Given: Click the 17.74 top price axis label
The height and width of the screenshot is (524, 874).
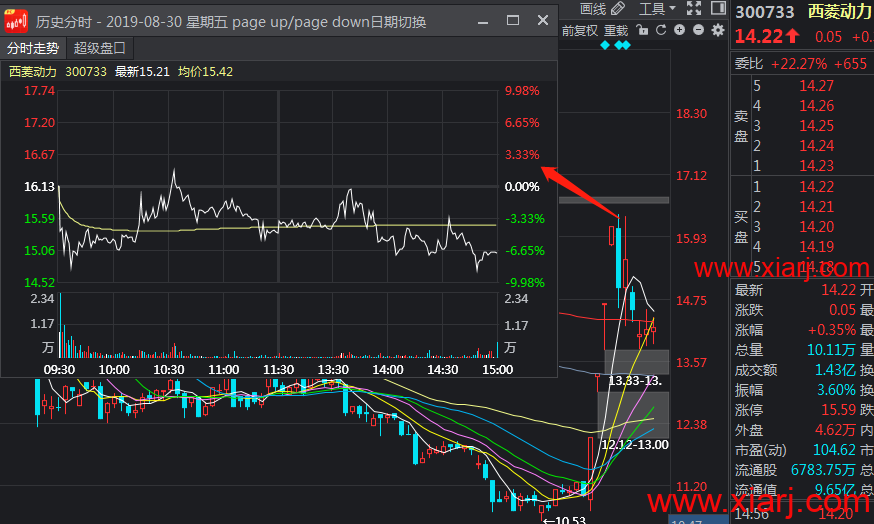Looking at the screenshot, I should (x=39, y=91).
